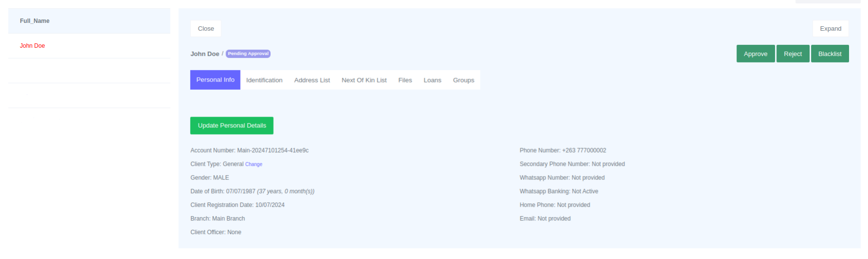
Task: Blacklist the client John Doe
Action: tap(830, 54)
